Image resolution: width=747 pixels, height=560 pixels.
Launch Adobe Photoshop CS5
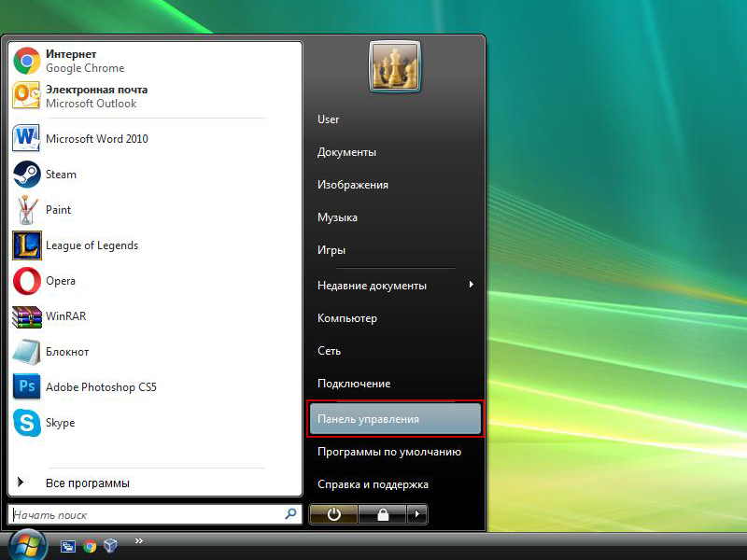pos(155,387)
